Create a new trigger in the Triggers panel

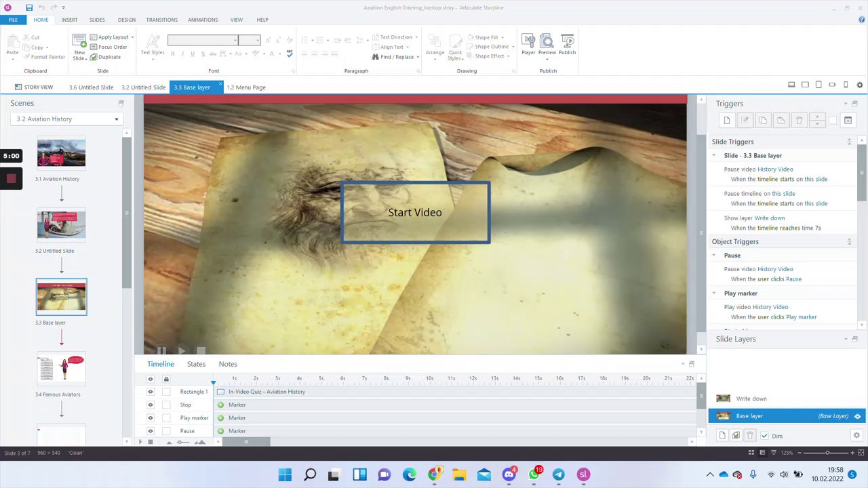pyautogui.click(x=727, y=121)
